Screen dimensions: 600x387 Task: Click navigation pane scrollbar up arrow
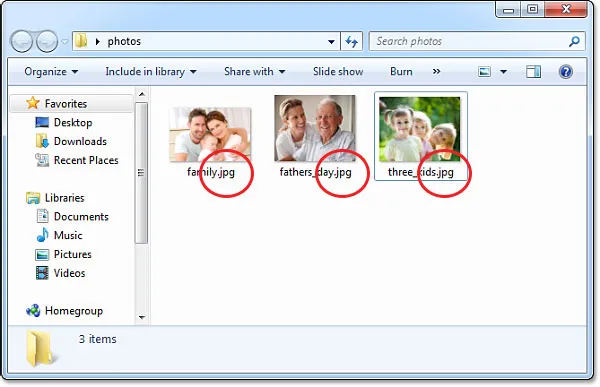click(142, 94)
